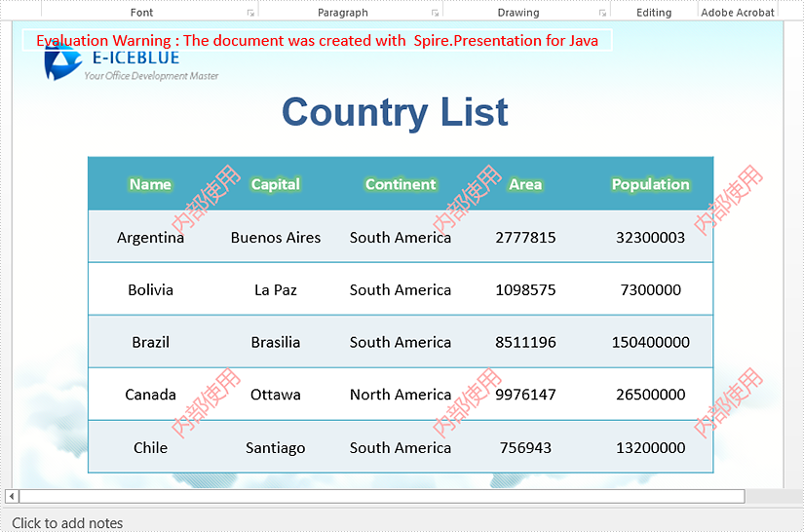Image resolution: width=804 pixels, height=532 pixels.
Task: Click the 13200000 population cell
Action: click(x=651, y=447)
